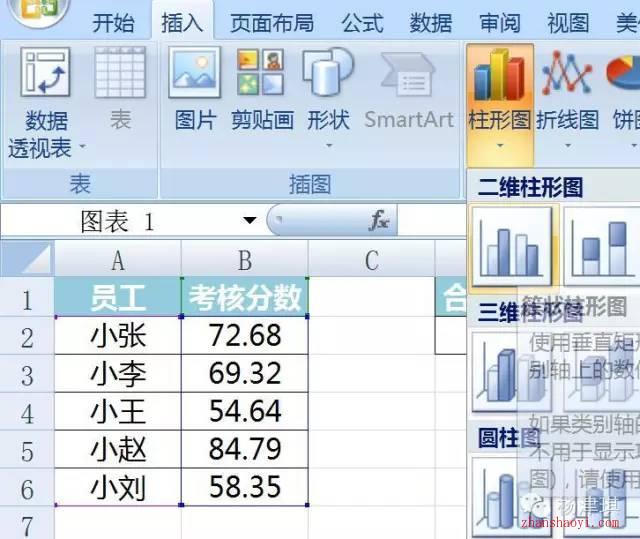640x539 pixels.
Task: Select column B header
Action: (x=245, y=259)
